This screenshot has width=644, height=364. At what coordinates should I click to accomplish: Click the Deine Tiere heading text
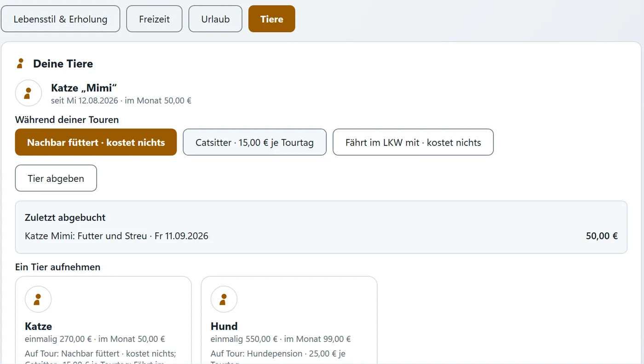[63, 64]
